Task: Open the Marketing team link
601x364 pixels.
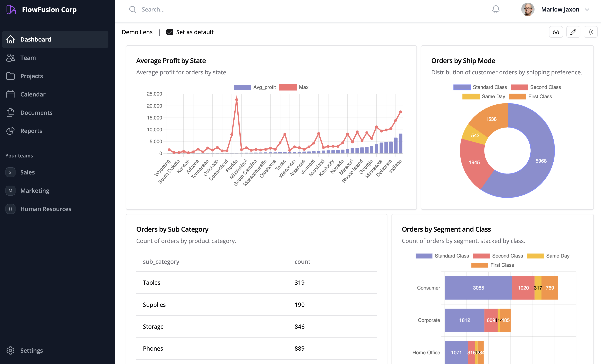Action: point(35,191)
